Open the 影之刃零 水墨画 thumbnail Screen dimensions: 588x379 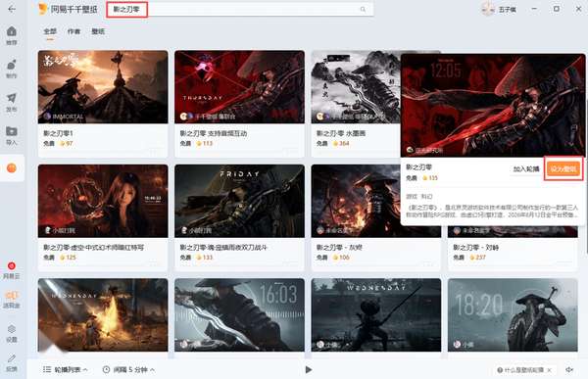(356, 87)
